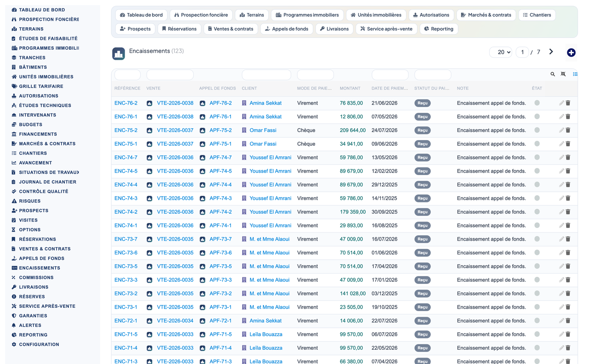Screen dimensions: 589x364
Task: Click date 24/07/2026 cell
Action: point(384,130)
